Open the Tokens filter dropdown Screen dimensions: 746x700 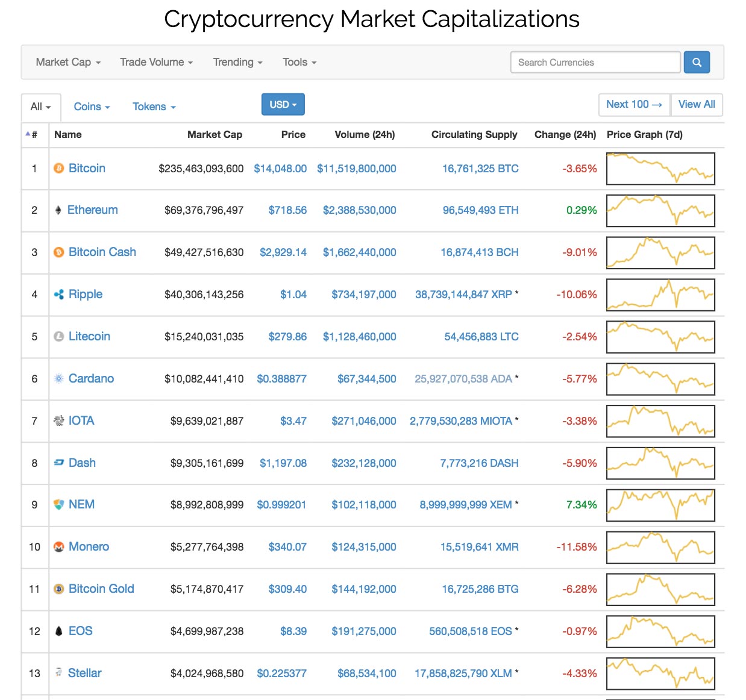click(x=154, y=107)
